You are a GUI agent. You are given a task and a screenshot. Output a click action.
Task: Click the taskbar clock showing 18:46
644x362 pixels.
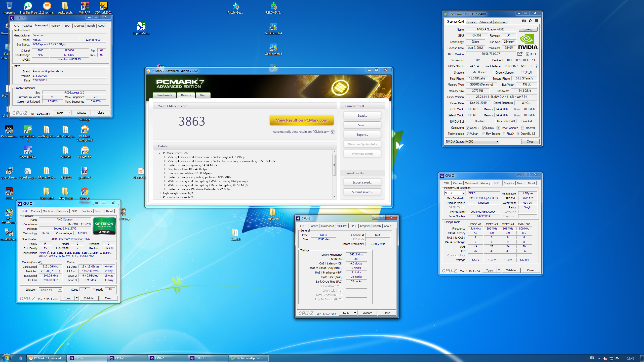coord(630,358)
